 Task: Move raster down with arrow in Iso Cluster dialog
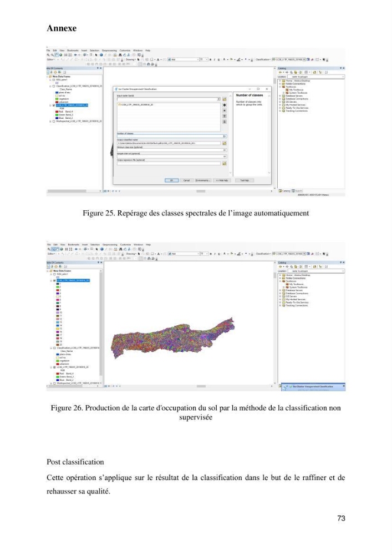pos(225,122)
